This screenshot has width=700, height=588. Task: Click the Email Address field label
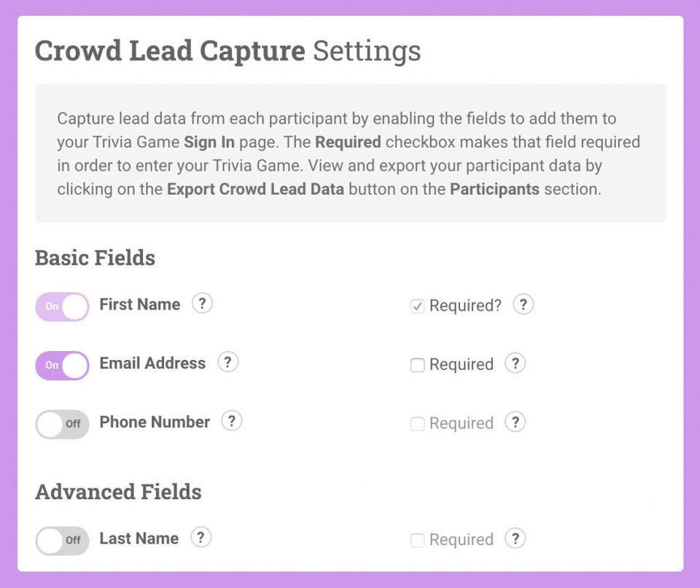click(152, 363)
